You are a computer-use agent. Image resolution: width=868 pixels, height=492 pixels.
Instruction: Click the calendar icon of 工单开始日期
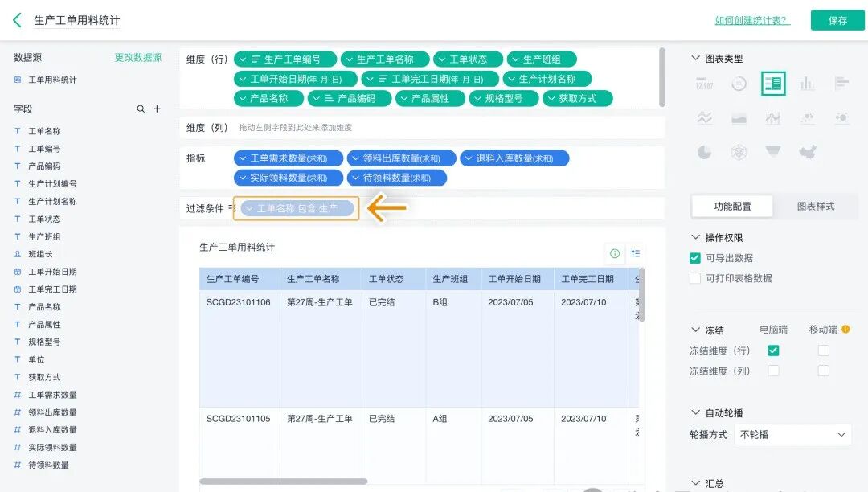[18, 272]
